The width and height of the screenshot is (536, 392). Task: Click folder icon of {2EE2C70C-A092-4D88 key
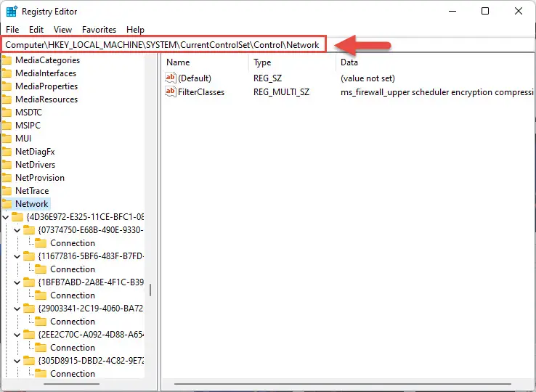[29, 335]
